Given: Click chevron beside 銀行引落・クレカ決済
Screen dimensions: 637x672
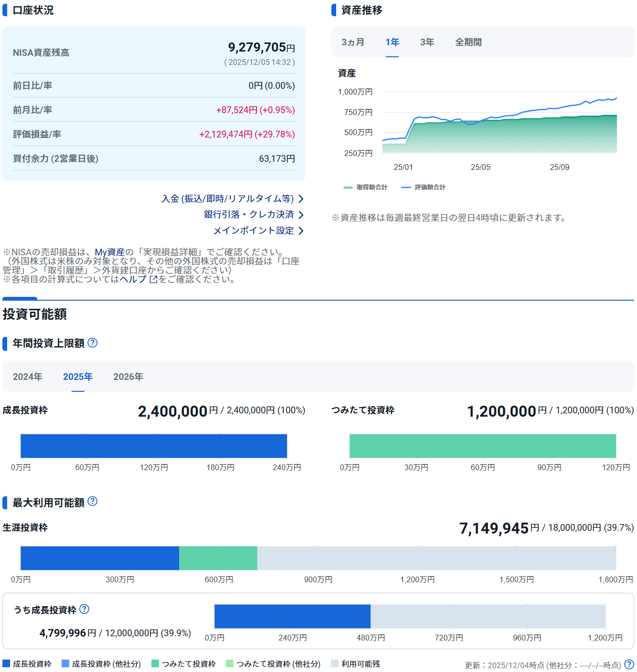Looking at the screenshot, I should pyautogui.click(x=301, y=215).
